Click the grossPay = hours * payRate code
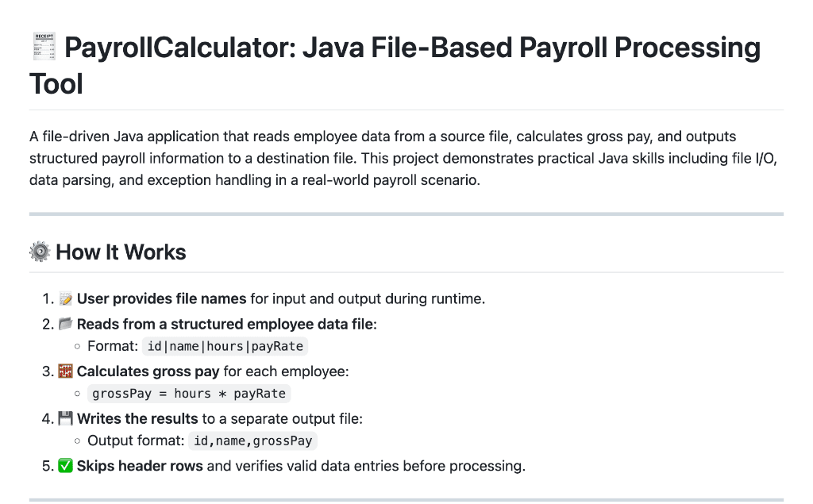The height and width of the screenshot is (504, 813). (x=189, y=394)
